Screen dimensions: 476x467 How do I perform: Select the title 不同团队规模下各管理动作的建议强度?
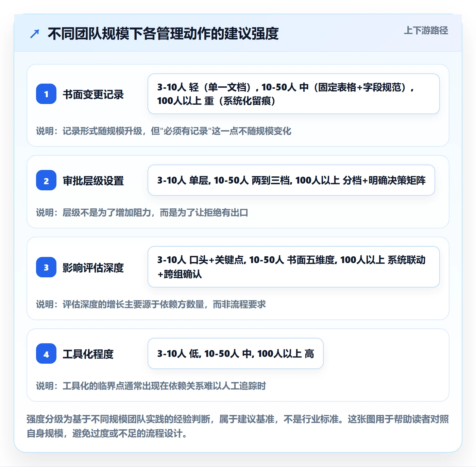(163, 34)
